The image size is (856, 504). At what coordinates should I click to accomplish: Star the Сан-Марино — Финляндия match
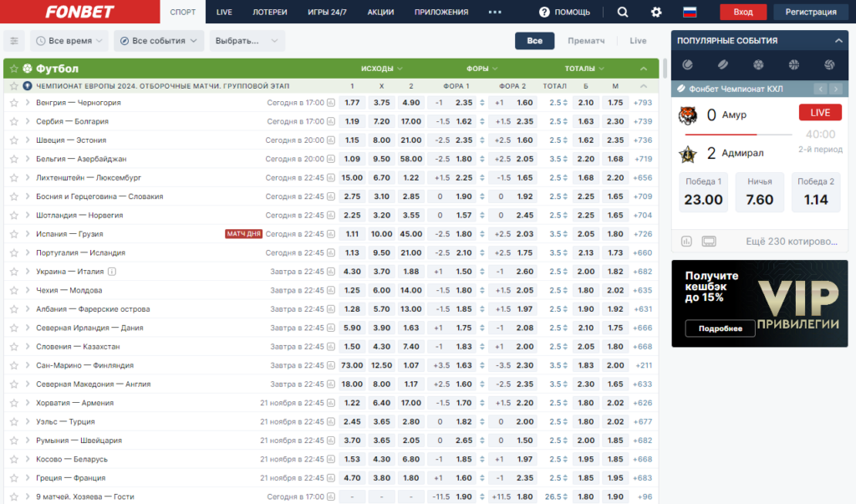coord(13,365)
